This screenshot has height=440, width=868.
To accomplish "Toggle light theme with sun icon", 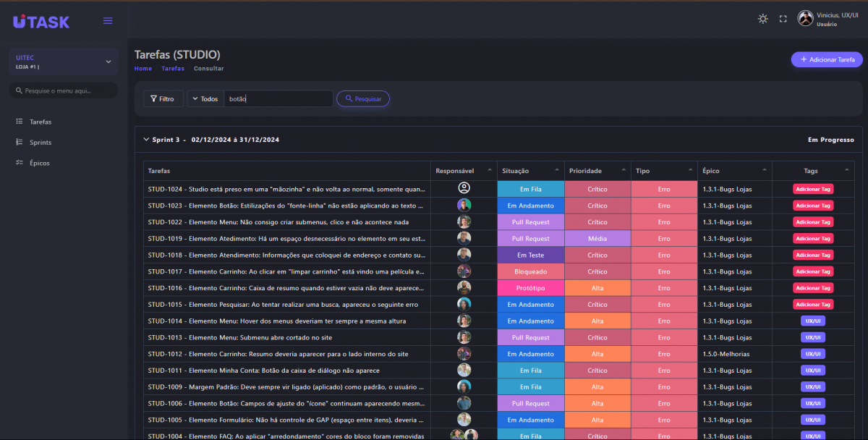I will click(x=762, y=19).
